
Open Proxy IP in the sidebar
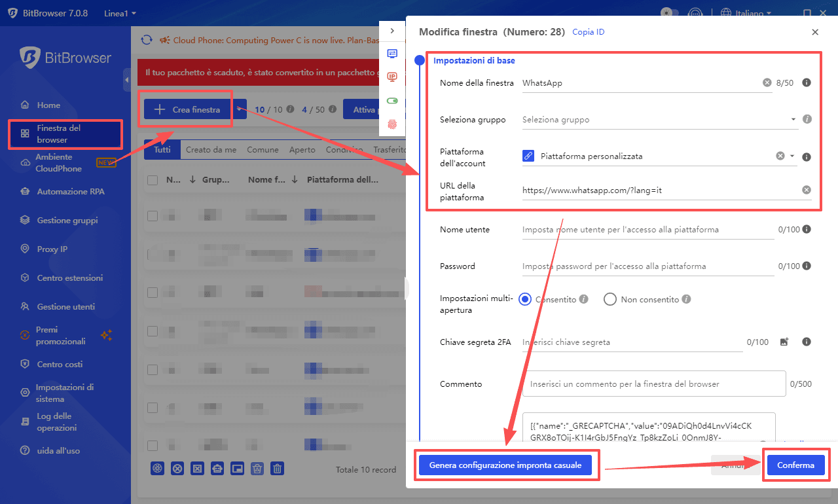tap(52, 249)
